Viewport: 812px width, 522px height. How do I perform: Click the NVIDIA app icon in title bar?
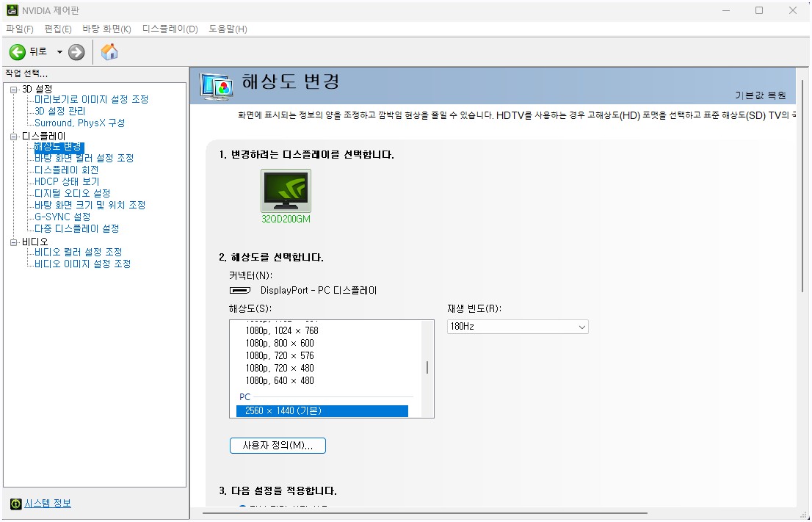pos(12,10)
